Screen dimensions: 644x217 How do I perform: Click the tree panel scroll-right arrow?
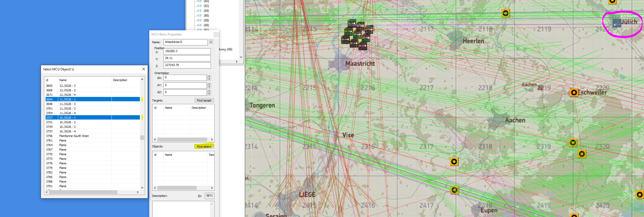point(236,62)
